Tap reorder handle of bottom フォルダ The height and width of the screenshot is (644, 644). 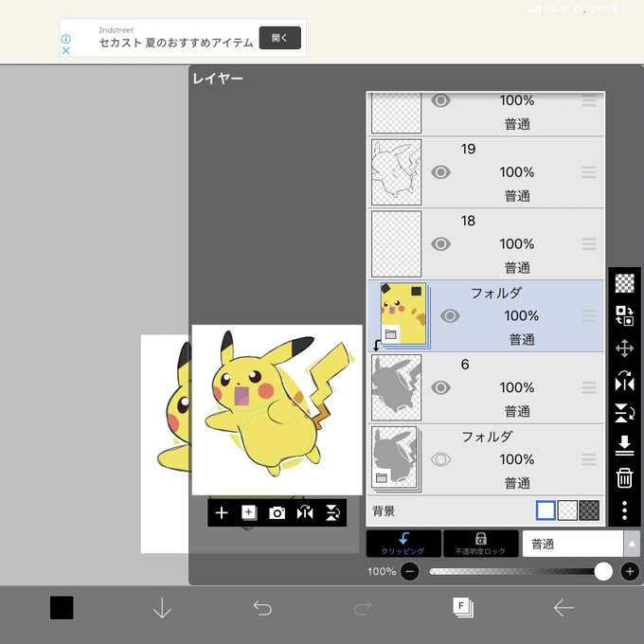(589, 459)
